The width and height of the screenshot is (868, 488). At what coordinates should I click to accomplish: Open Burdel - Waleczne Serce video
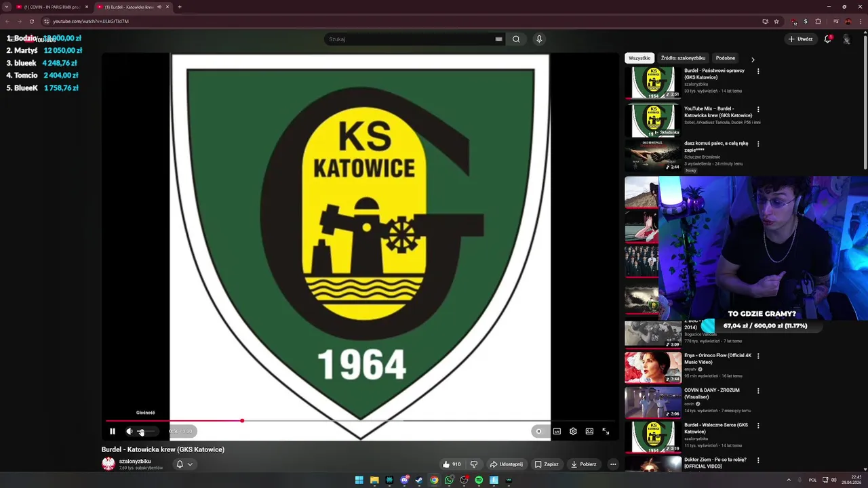point(653,437)
